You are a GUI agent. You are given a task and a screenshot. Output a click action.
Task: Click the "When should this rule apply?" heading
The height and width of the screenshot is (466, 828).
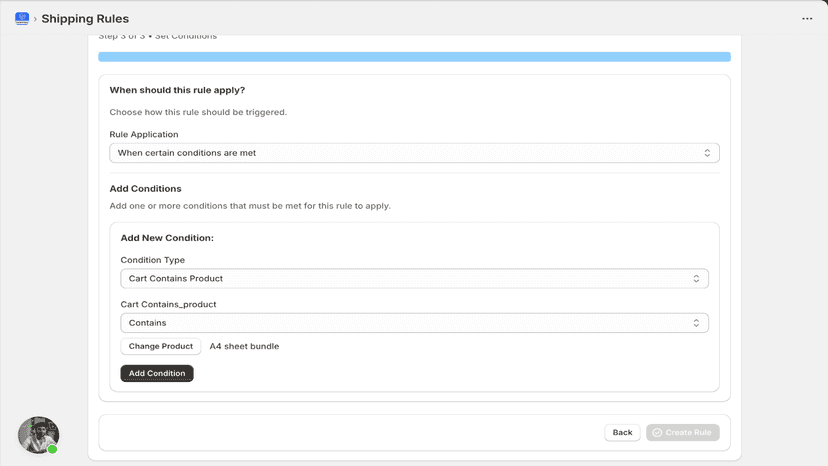point(177,90)
